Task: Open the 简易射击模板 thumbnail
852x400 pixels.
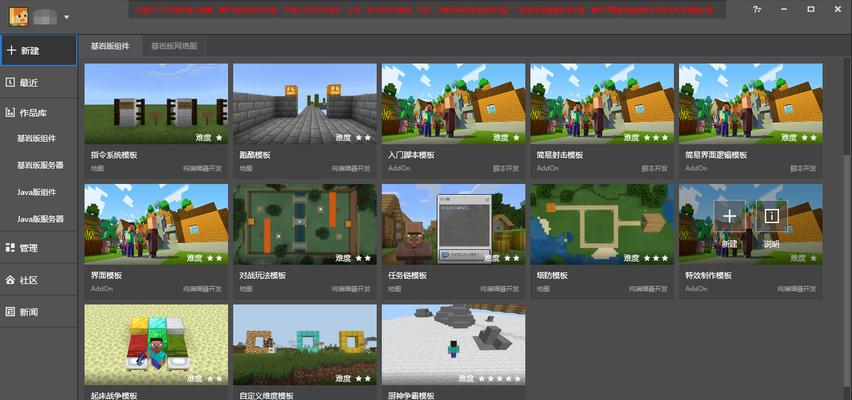Action: tap(602, 104)
